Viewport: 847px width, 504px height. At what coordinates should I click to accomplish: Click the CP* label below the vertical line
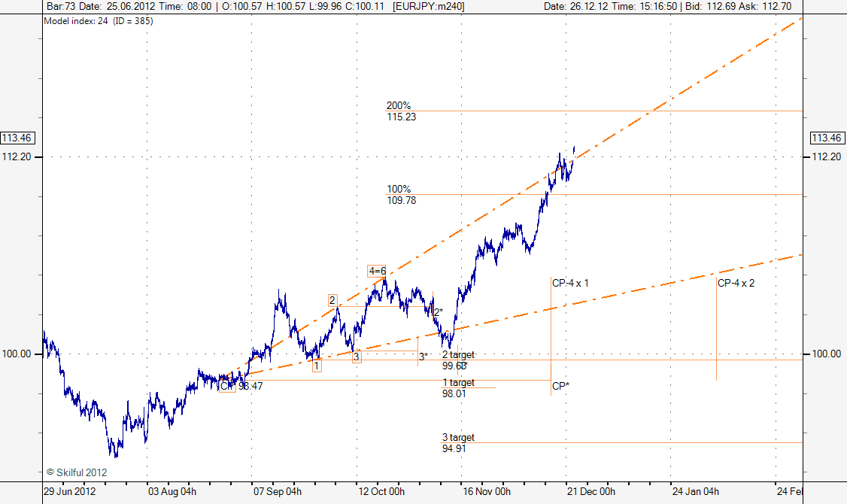pos(560,386)
